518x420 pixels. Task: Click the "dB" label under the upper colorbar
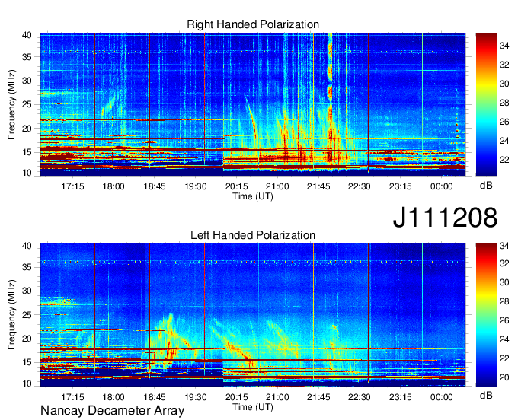tap(486, 186)
